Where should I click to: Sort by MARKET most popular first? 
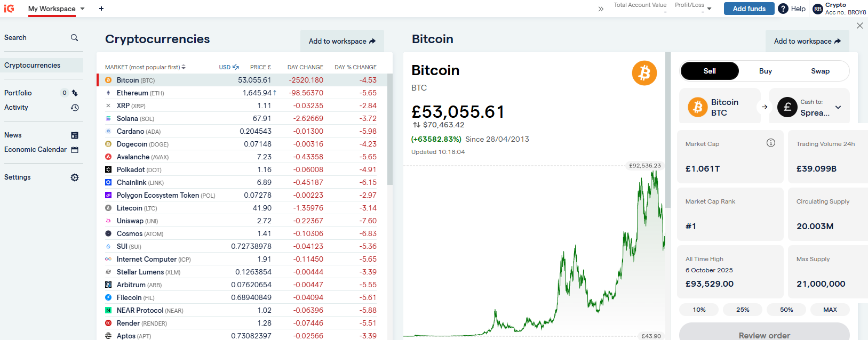(145, 67)
